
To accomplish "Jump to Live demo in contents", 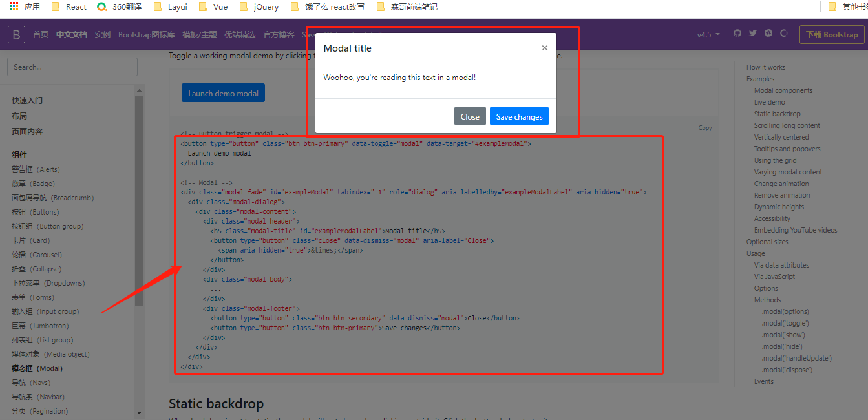I will (x=770, y=102).
